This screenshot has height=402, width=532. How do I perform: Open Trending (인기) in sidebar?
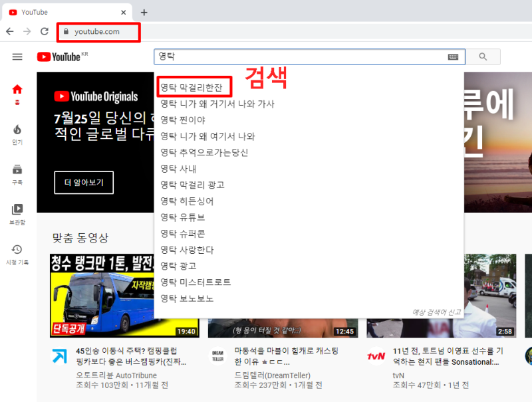pos(17,135)
